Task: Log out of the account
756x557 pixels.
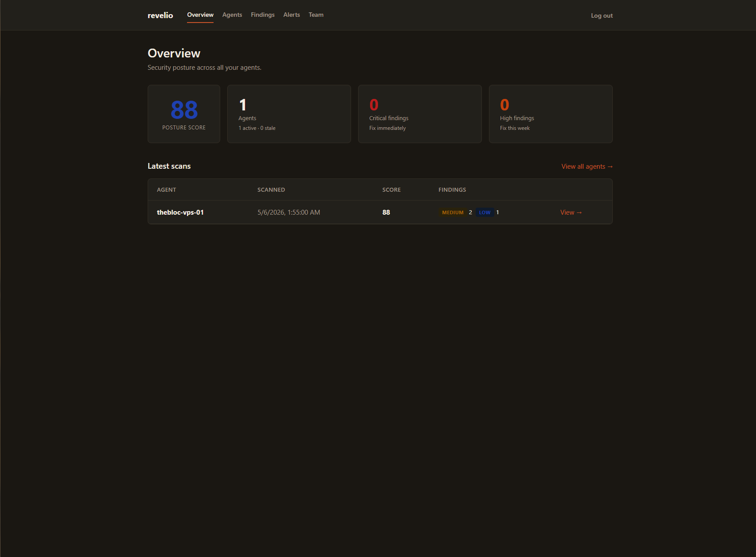Action: (x=602, y=15)
